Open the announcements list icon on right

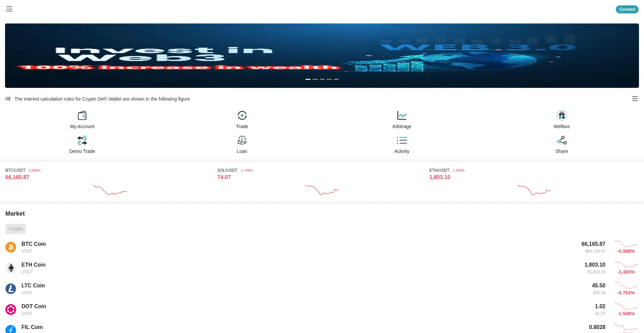pyautogui.click(x=635, y=99)
